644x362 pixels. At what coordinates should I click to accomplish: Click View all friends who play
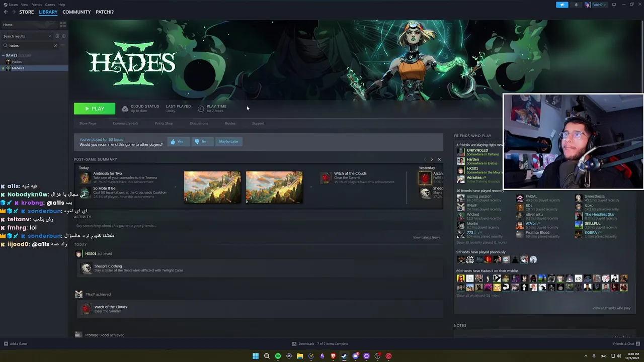(611, 308)
